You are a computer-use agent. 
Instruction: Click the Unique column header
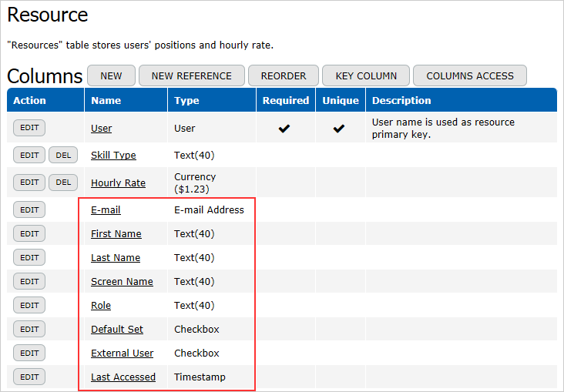pos(341,100)
